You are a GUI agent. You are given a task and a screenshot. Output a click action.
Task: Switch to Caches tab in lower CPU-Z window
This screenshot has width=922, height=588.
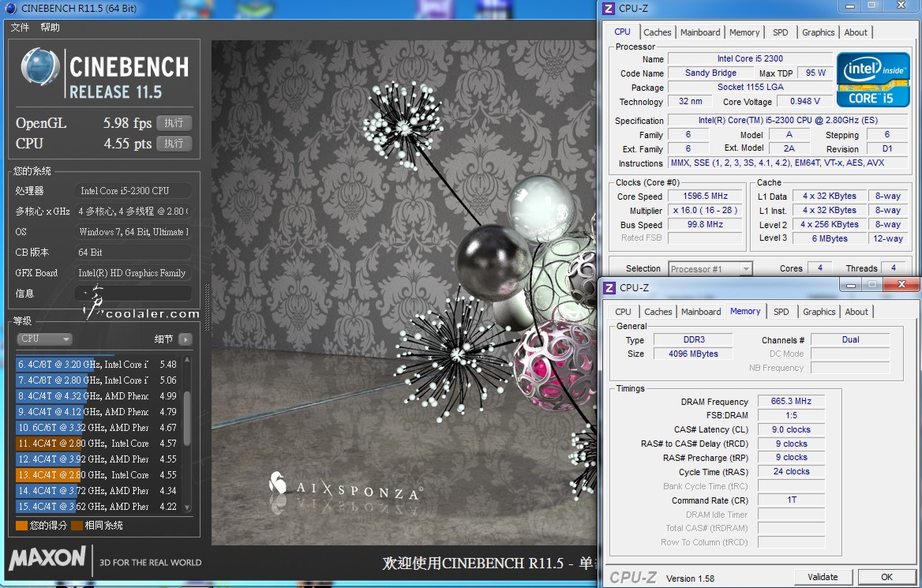(x=658, y=312)
